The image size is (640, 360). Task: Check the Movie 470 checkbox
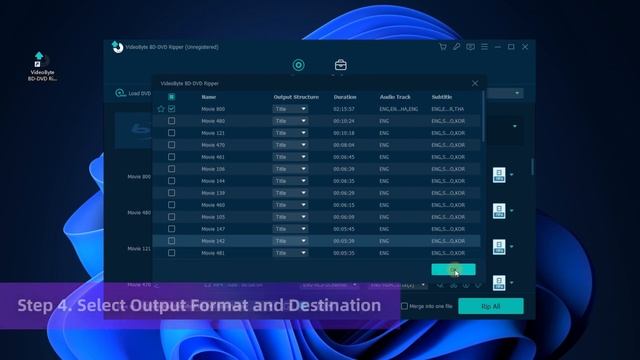(x=171, y=145)
